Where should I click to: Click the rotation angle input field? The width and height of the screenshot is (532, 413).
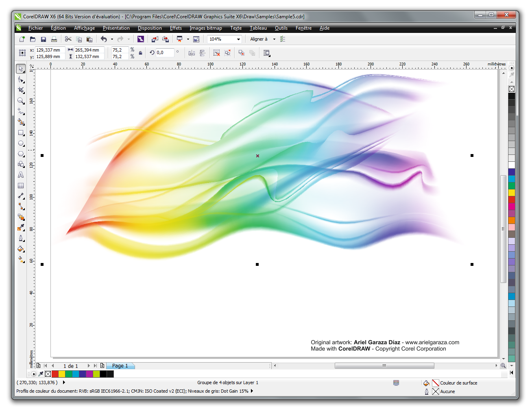click(165, 53)
